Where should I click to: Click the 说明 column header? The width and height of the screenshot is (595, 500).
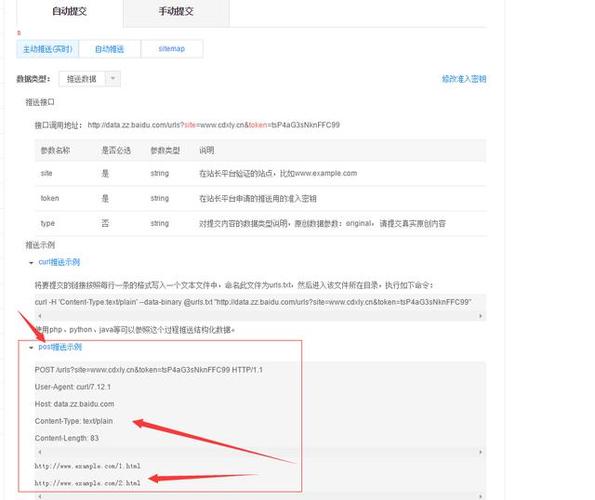(207, 150)
